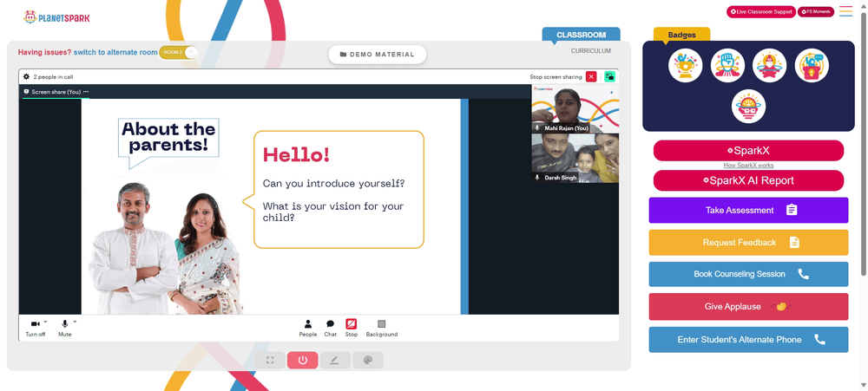Viewport: 868px width, 391px height.
Task: Open SparkX AI Report
Action: tap(748, 180)
